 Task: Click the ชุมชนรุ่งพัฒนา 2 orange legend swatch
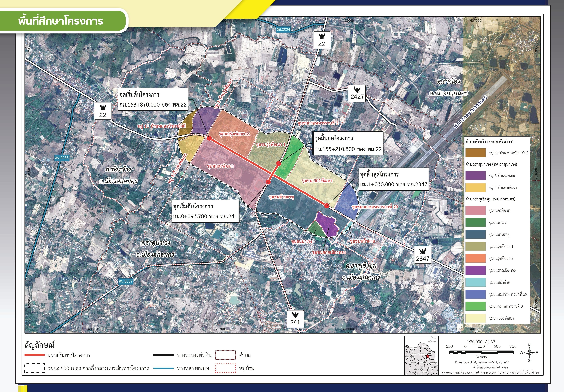(x=475, y=258)
